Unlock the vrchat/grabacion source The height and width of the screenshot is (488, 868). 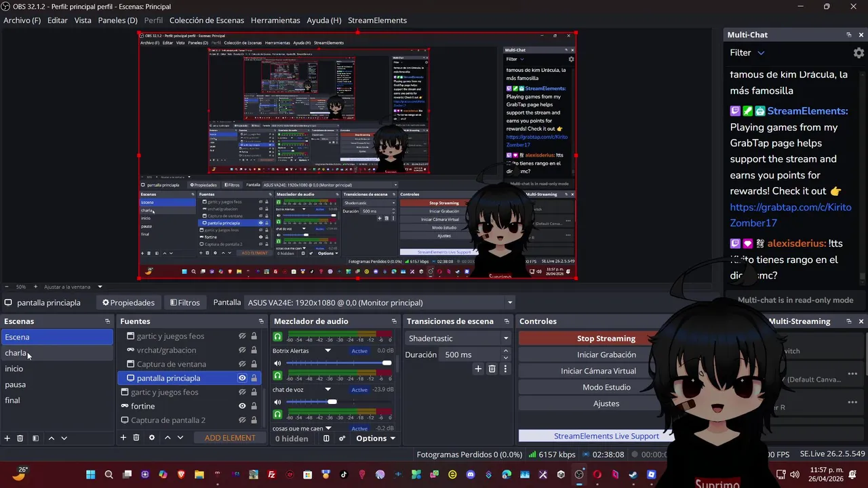coord(254,350)
